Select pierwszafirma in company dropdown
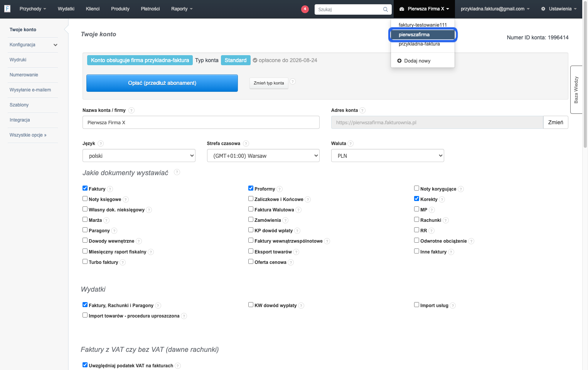Image resolution: width=588 pixels, height=370 pixels. (x=423, y=35)
